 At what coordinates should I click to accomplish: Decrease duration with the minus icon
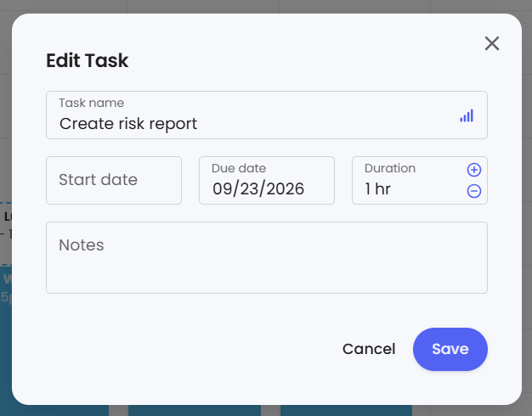coord(474,191)
